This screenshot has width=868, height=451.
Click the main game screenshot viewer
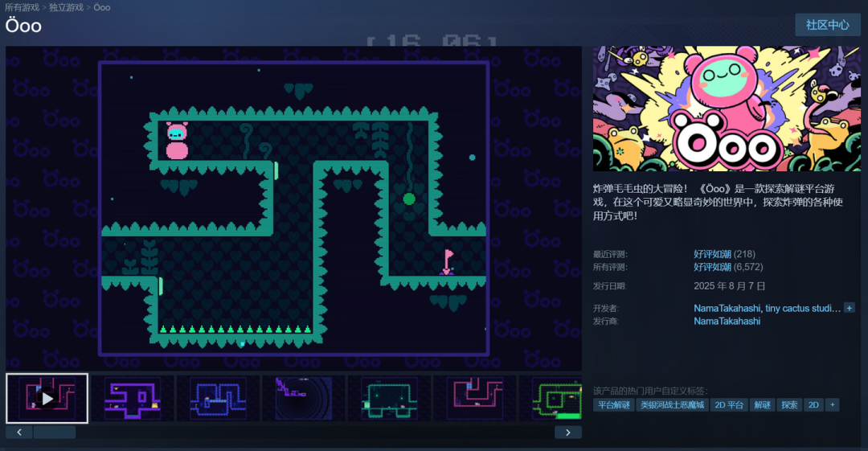293,208
